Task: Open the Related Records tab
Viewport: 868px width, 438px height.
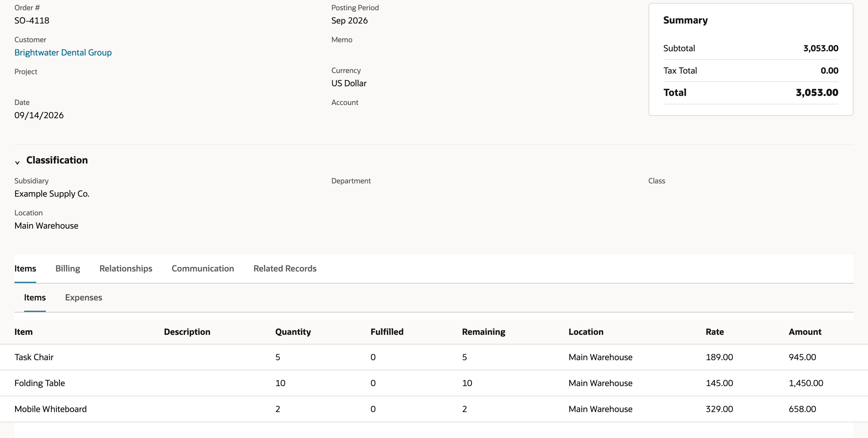Action: 285,268
